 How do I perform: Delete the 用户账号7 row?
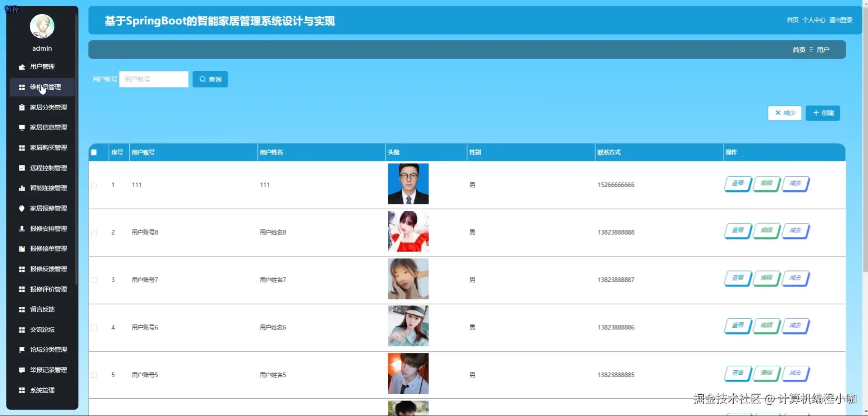click(795, 278)
